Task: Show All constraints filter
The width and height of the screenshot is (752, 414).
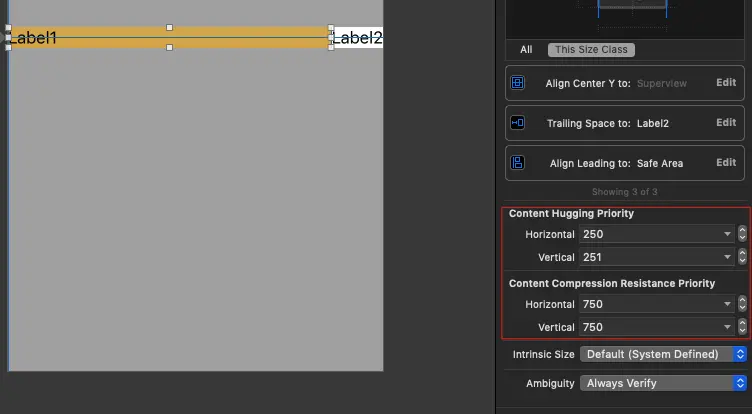Action: [526, 49]
